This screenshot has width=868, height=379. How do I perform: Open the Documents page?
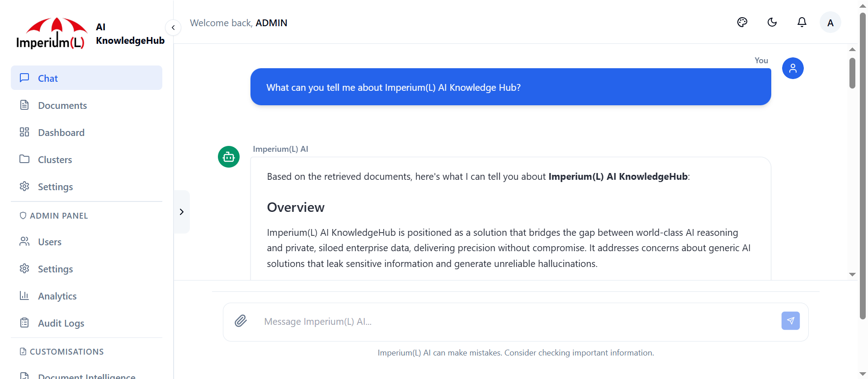pos(86,105)
